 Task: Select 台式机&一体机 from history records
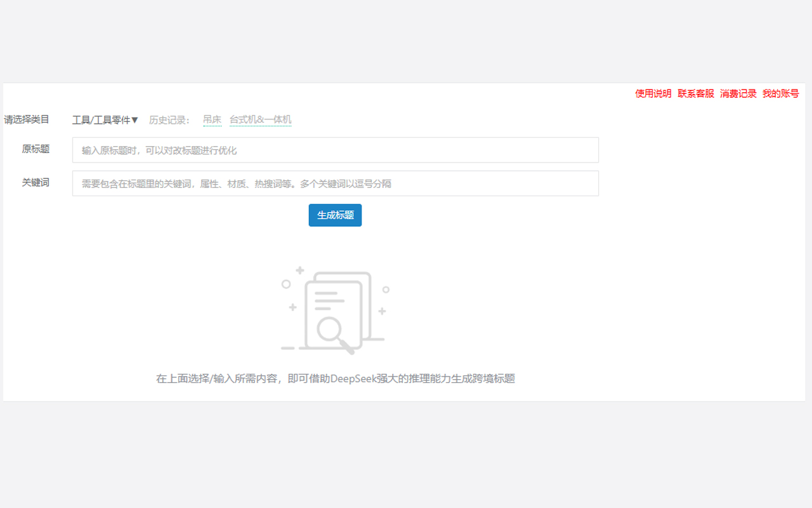tap(261, 119)
